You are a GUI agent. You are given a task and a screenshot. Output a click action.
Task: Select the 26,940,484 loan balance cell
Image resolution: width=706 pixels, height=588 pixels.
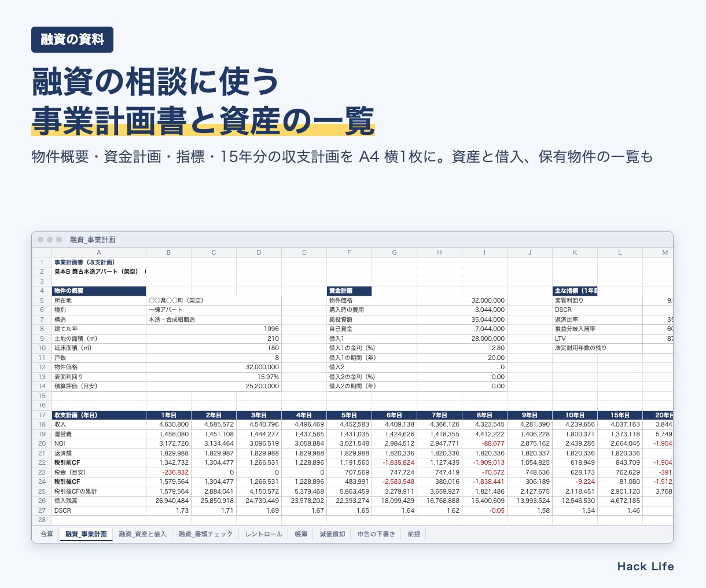[x=168, y=501]
